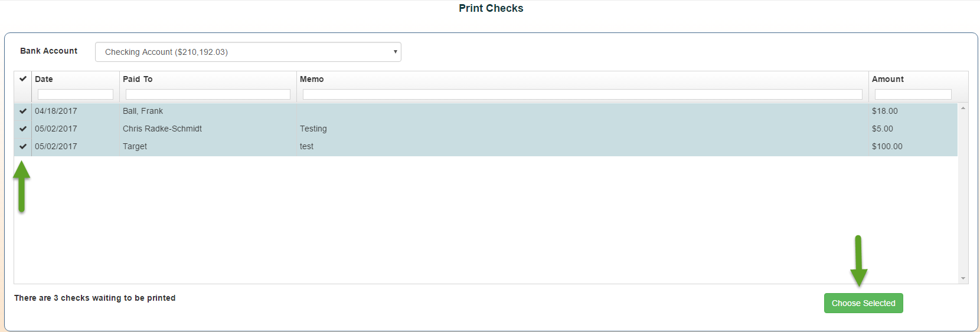This screenshot has height=332, width=980.
Task: Sort the table by Date header
Action: click(44, 79)
